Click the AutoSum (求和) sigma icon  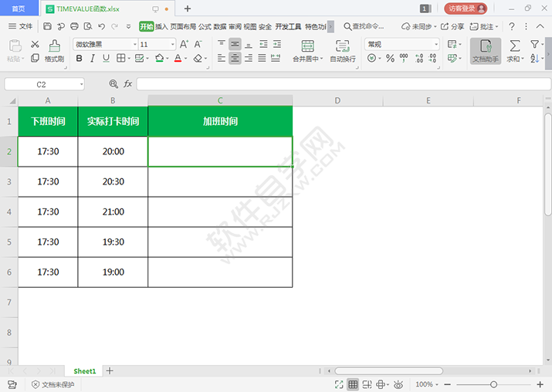(514, 46)
